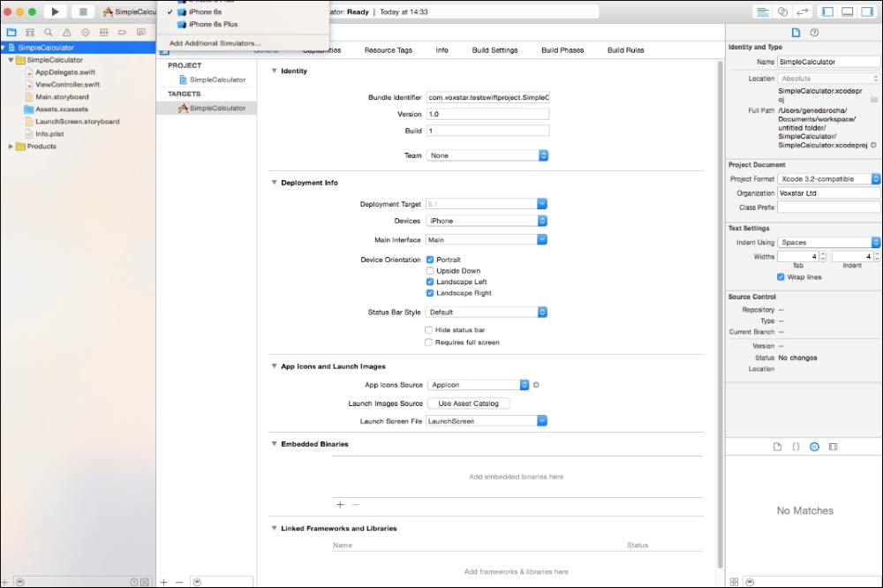This screenshot has height=588, width=883.
Task: Click the Organization field
Action: (829, 193)
